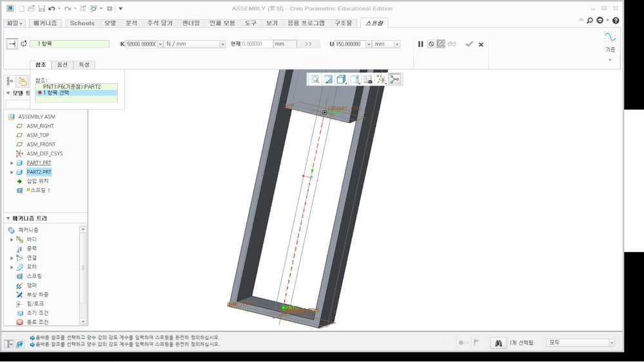
Task: Open the undo history dropdown arrow
Action: 59,8
